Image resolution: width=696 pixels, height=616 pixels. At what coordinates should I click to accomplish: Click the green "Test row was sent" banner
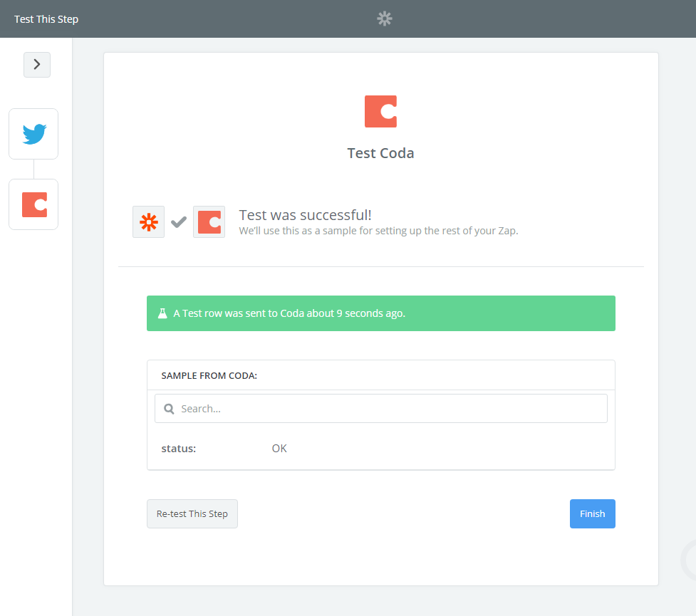click(x=380, y=313)
